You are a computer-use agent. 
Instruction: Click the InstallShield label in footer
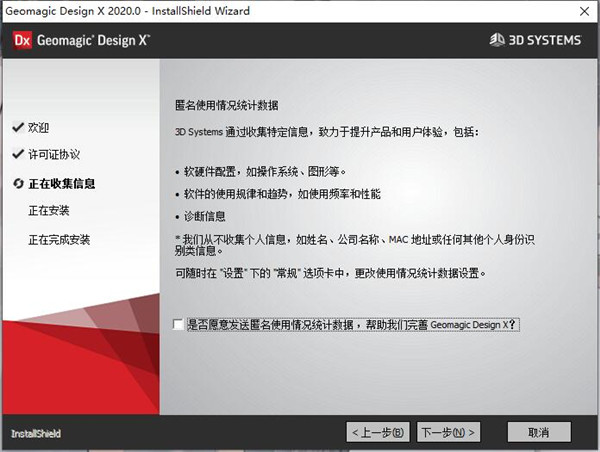click(x=36, y=434)
